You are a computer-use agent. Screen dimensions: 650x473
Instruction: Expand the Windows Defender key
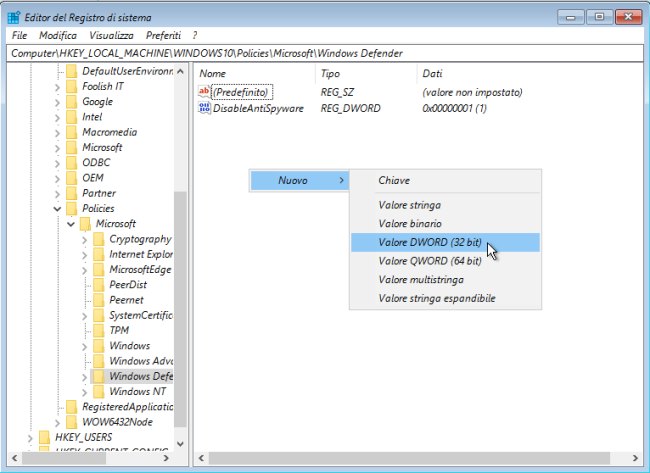tap(85, 377)
